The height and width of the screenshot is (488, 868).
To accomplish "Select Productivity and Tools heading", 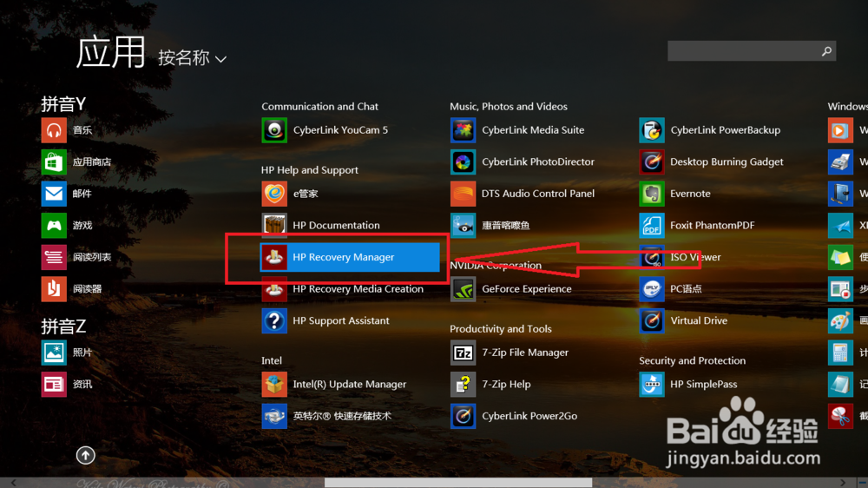I will (501, 328).
